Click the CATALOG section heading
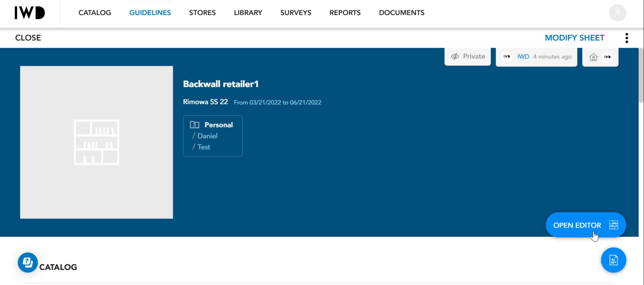 [58, 267]
